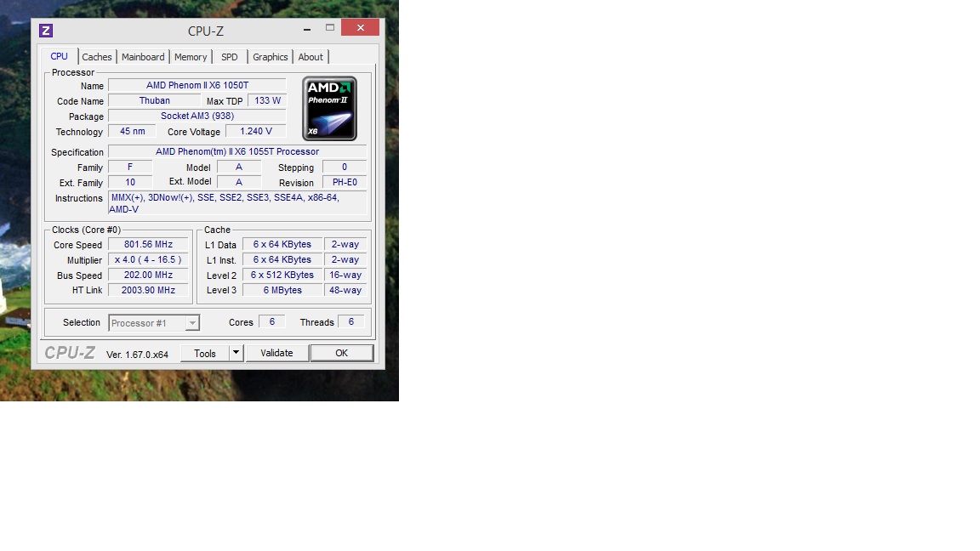Click the Multiplier value x 4.0 ( 4 - 16.5 )
980x551 pixels.
[x=148, y=259]
